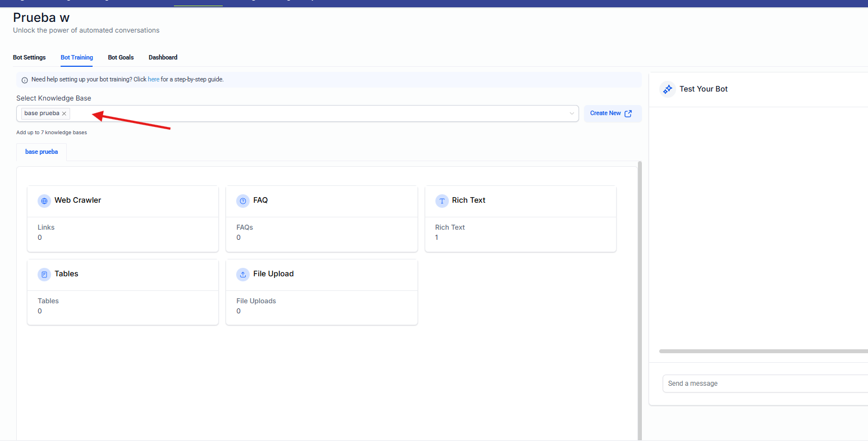Image resolution: width=868 pixels, height=447 pixels.
Task: Expand the Select Knowledge Base dropdown arrow
Action: click(x=572, y=113)
